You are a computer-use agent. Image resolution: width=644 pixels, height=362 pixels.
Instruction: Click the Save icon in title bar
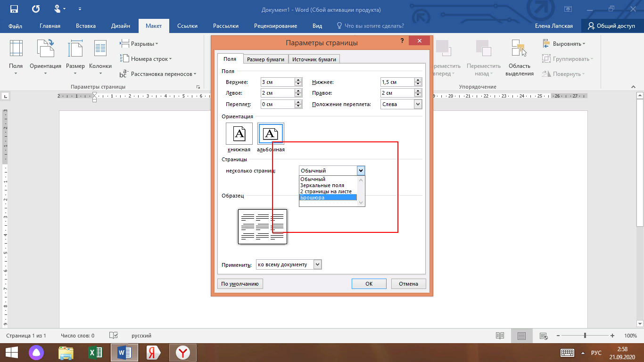tap(14, 9)
